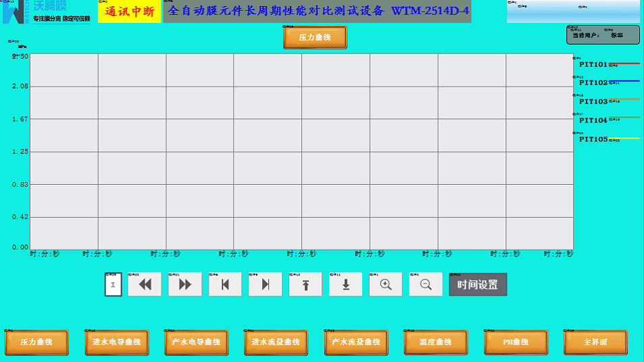Viewport: 644px width, 362px height.
Task: Zoom out on the pressure chart
Action: [426, 285]
